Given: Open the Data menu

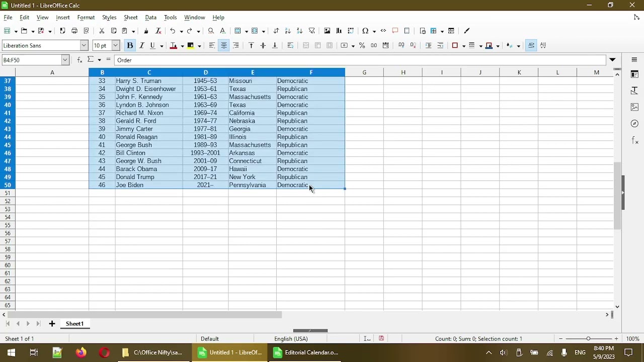Looking at the screenshot, I should click(x=151, y=17).
